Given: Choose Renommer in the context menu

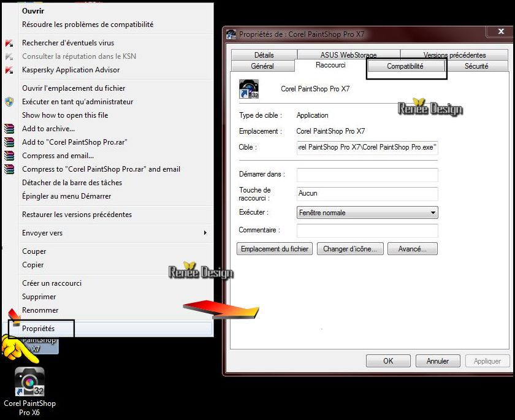Looking at the screenshot, I should click(x=40, y=310).
